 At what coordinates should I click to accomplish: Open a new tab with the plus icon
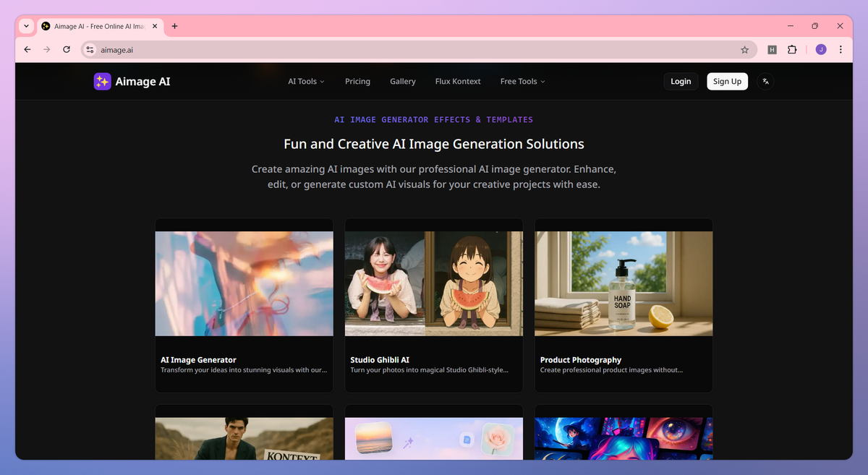pyautogui.click(x=174, y=26)
